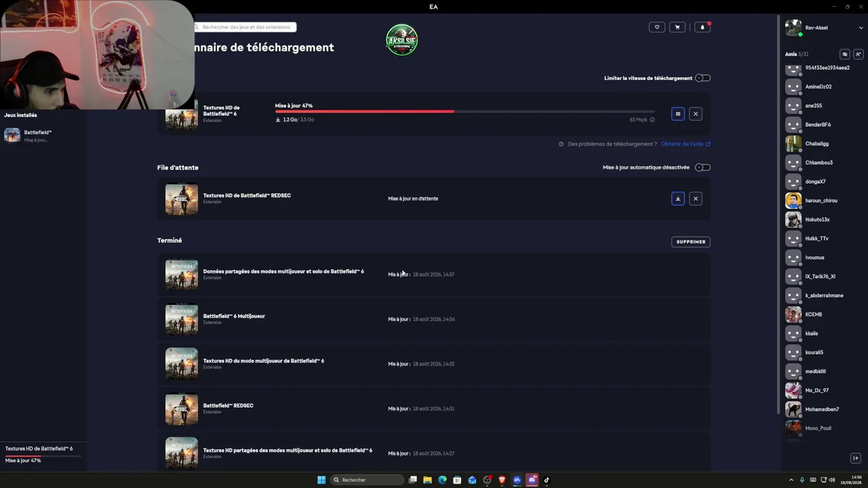The image size is (868, 488).
Task: Select Textures HD partagées des modes entry
Action: pos(434,453)
